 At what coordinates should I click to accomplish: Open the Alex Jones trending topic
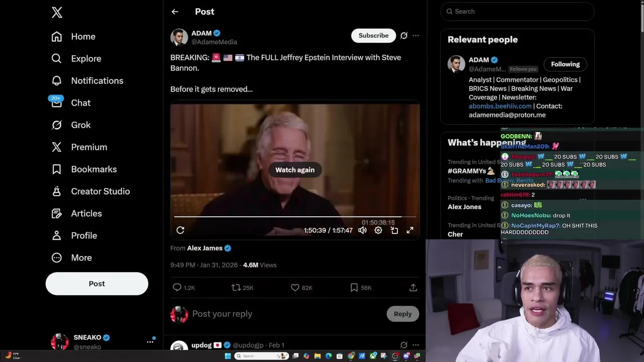point(464,207)
